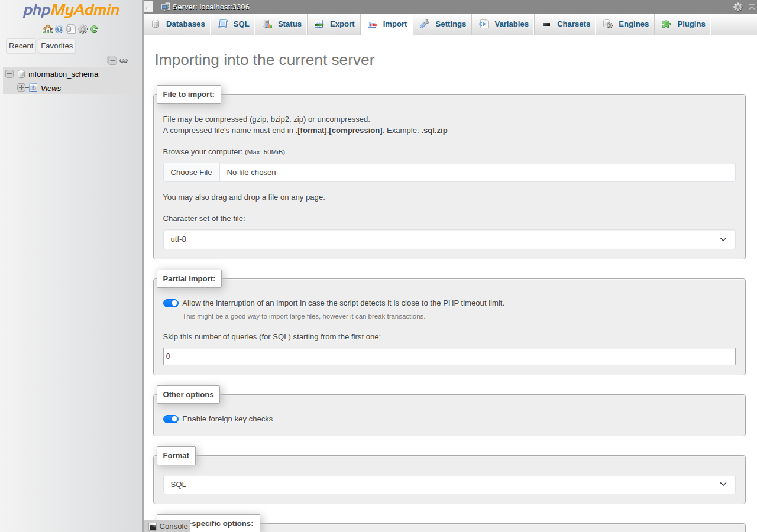Click the skip queries number input field
This screenshot has width=757, height=532.
449,356
